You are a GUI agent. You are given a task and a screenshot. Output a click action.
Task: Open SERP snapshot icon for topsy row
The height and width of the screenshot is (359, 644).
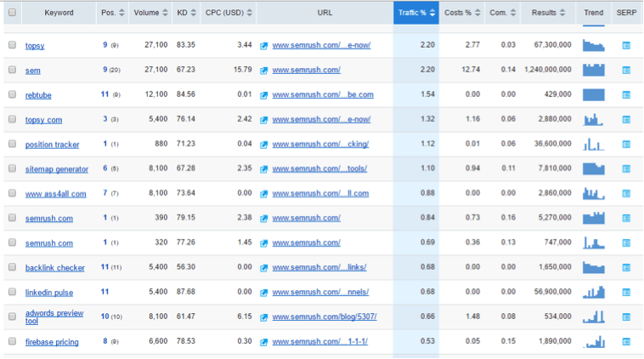point(626,45)
